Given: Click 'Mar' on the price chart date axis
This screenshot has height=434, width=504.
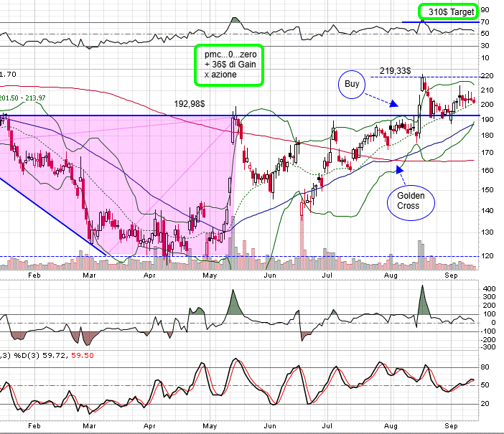Looking at the screenshot, I should [x=89, y=275].
